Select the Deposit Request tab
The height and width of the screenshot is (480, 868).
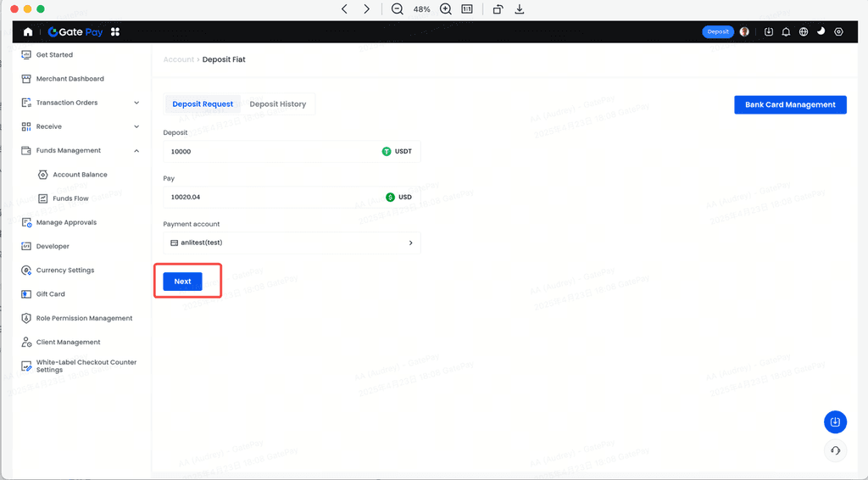pos(203,104)
